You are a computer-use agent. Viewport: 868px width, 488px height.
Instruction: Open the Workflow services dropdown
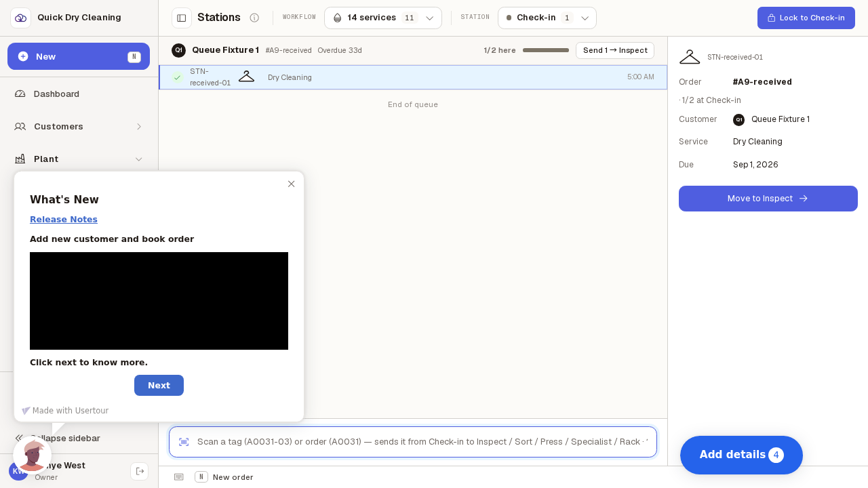[x=383, y=18]
